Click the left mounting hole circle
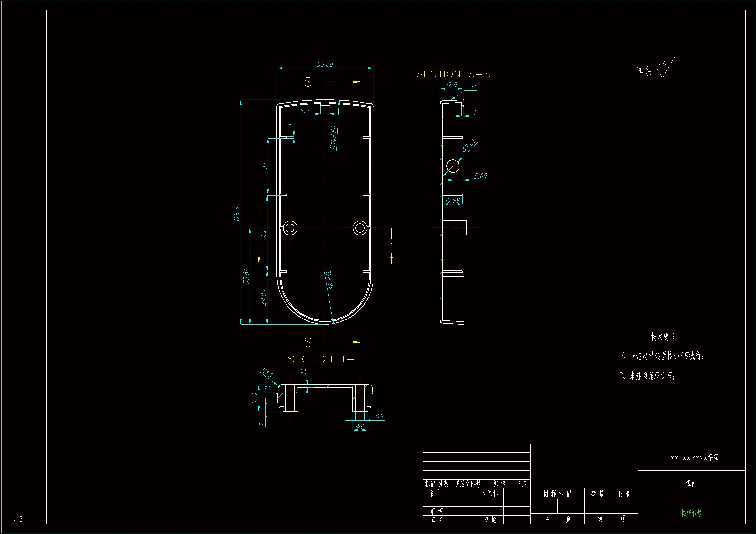Viewport: 756px width, 534px height. (x=290, y=228)
